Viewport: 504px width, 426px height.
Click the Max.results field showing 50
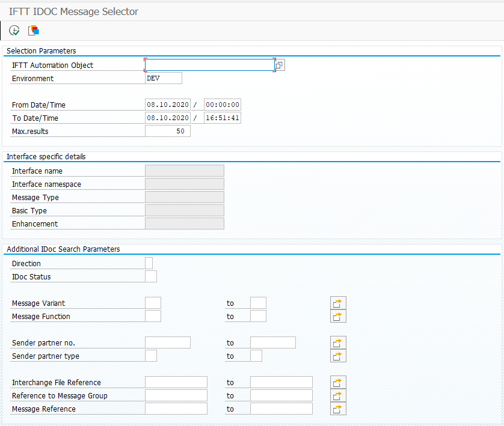click(x=167, y=130)
